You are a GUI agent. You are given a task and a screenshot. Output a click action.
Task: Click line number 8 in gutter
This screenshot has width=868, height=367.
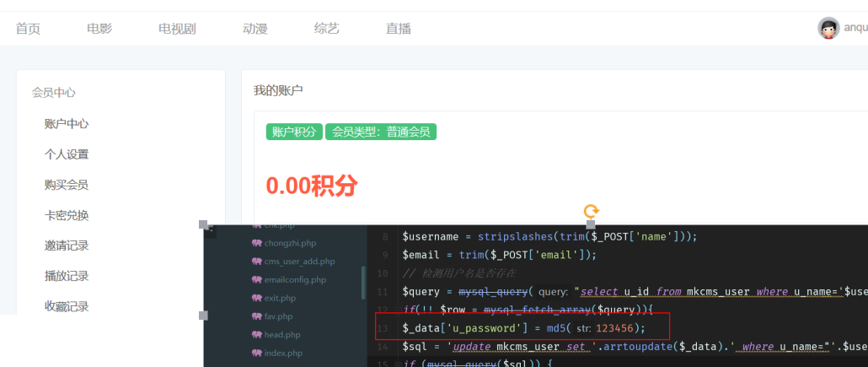pos(385,237)
